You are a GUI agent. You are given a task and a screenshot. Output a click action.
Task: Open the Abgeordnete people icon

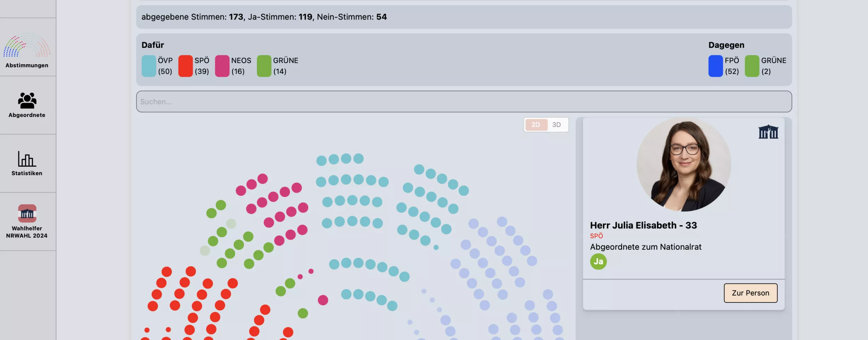pyautogui.click(x=27, y=101)
